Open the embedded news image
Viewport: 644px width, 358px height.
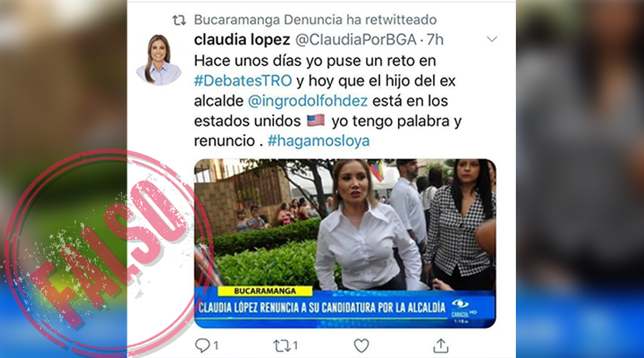(345, 243)
